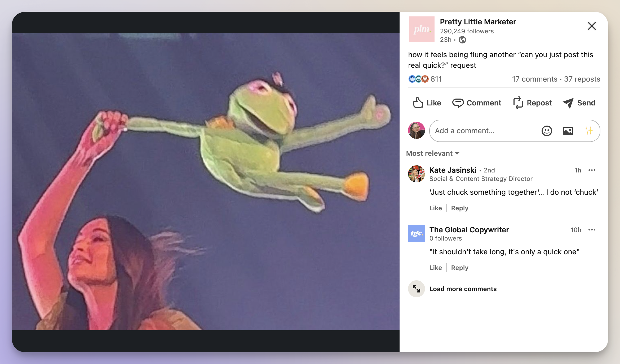Reply to The Global Copywriter's comment
This screenshot has width=620, height=364.
pyautogui.click(x=460, y=268)
